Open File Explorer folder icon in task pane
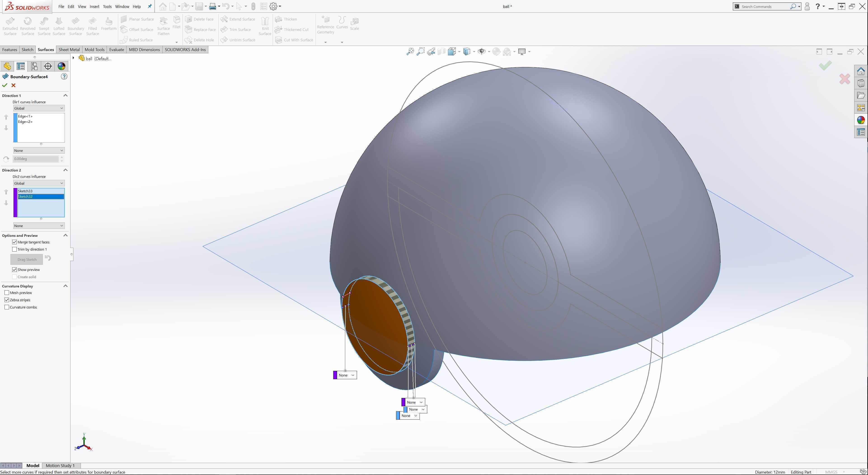Viewport: 868px width, 475px height. (x=861, y=95)
